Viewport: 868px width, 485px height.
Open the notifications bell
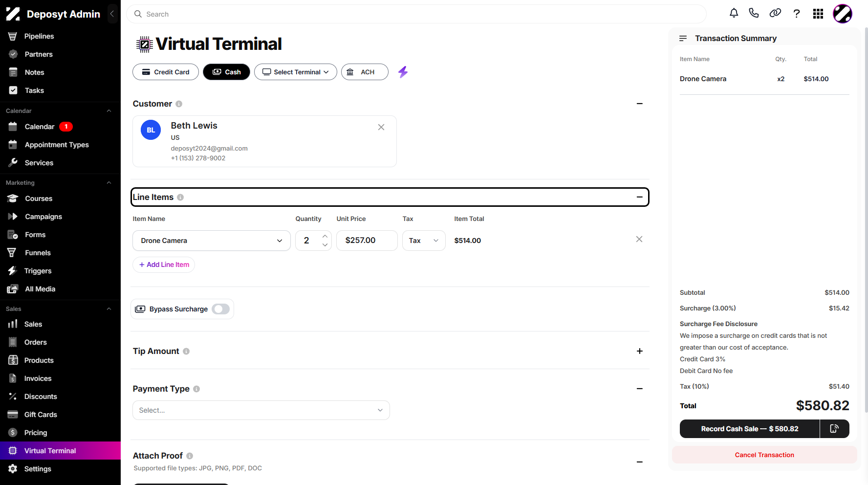click(734, 13)
